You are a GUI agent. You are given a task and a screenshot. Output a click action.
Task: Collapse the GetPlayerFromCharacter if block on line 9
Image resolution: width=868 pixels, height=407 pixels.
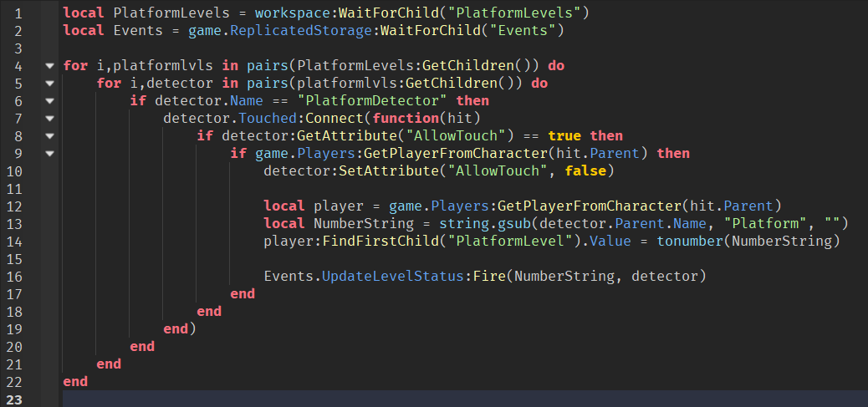(x=50, y=154)
